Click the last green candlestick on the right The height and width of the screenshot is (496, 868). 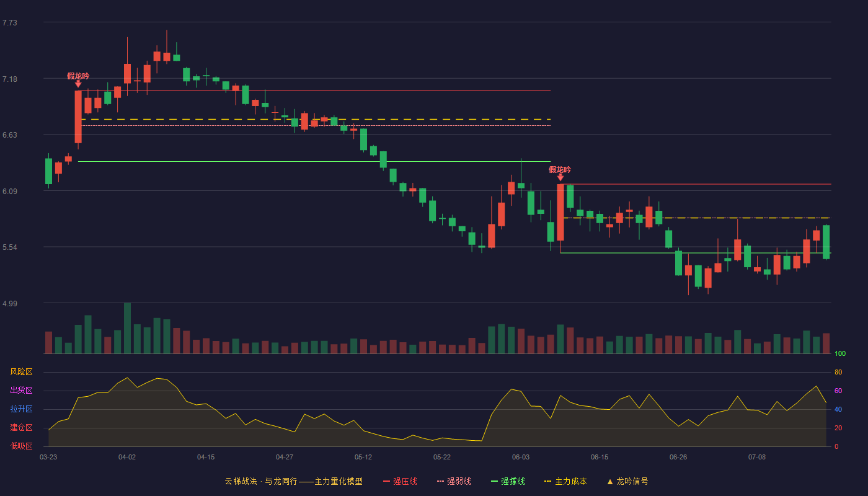point(826,242)
